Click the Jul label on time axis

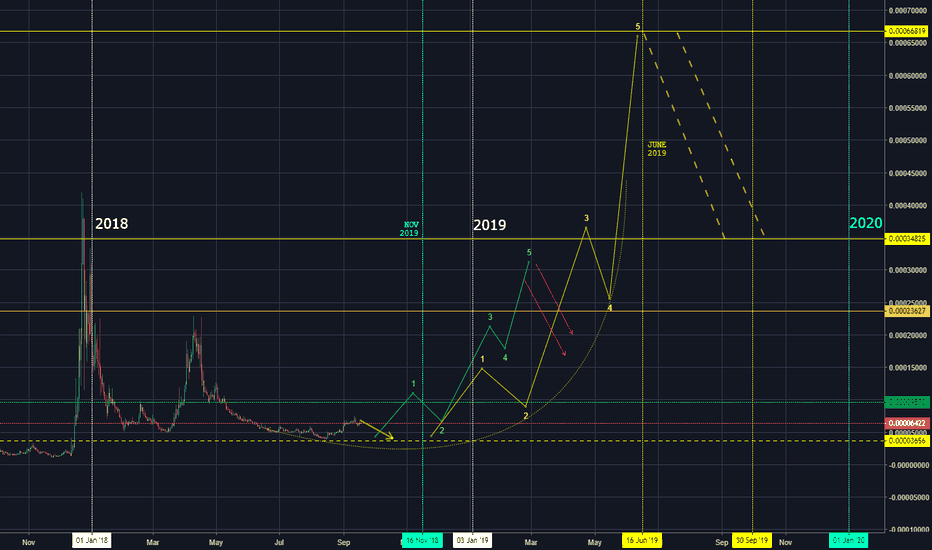(x=279, y=542)
